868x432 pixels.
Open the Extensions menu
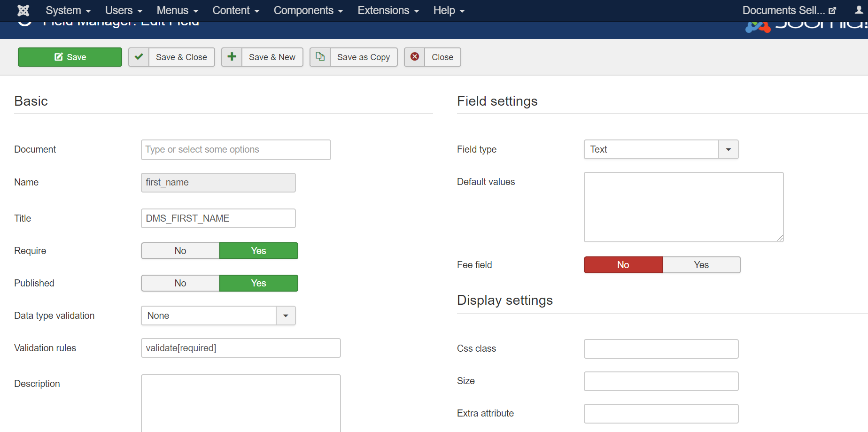(388, 10)
